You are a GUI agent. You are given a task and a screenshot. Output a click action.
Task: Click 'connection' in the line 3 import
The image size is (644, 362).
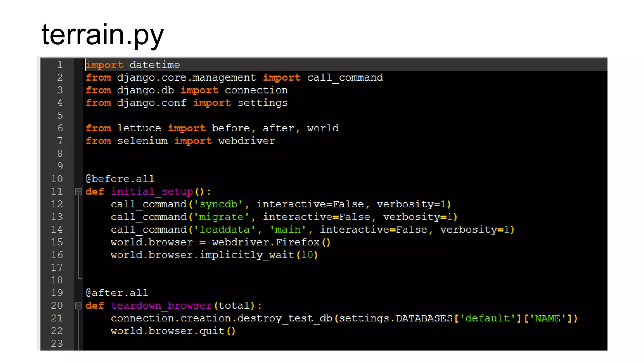point(256,90)
